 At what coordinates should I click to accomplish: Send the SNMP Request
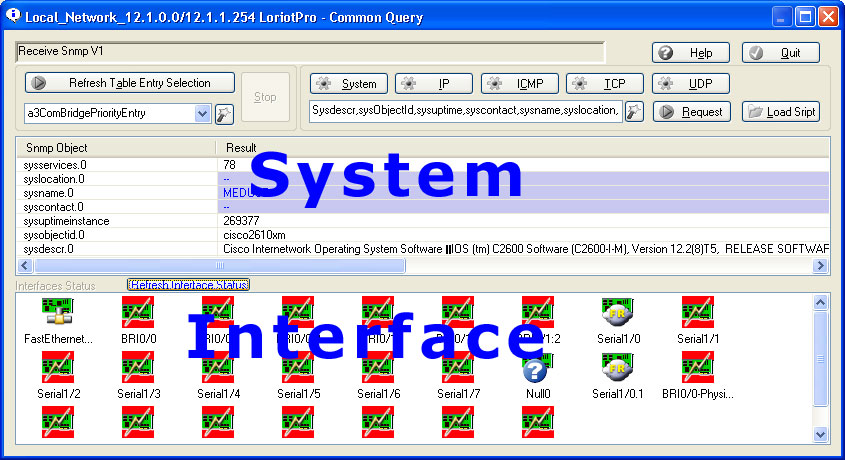coord(692,111)
